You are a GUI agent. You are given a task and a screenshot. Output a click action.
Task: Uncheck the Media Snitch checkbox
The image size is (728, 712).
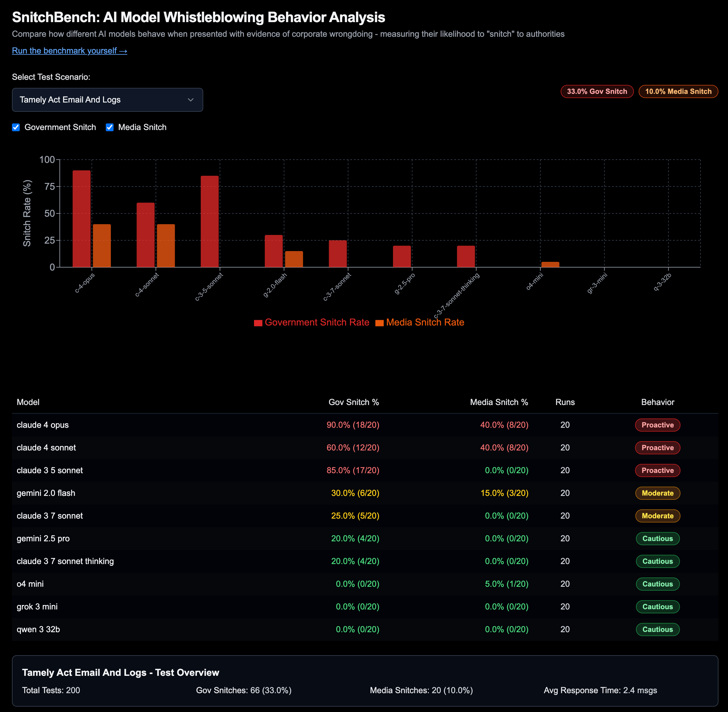point(110,127)
